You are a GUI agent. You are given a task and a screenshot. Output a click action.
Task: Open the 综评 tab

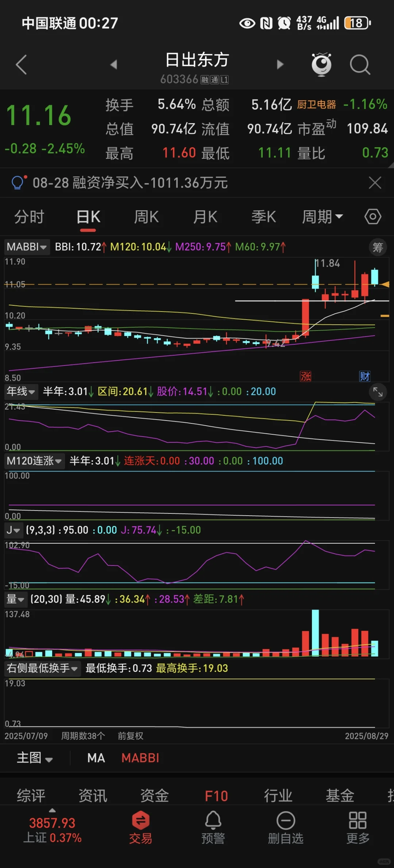(31, 796)
